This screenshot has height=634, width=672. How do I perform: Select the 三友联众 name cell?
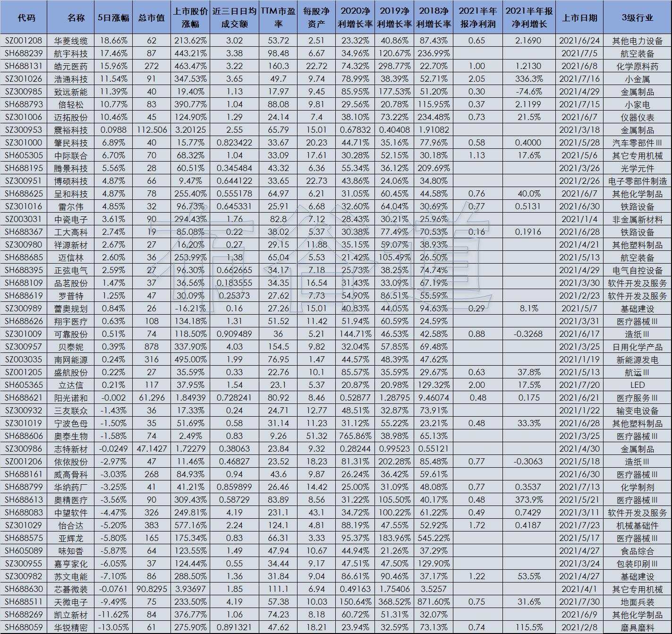click(x=71, y=411)
